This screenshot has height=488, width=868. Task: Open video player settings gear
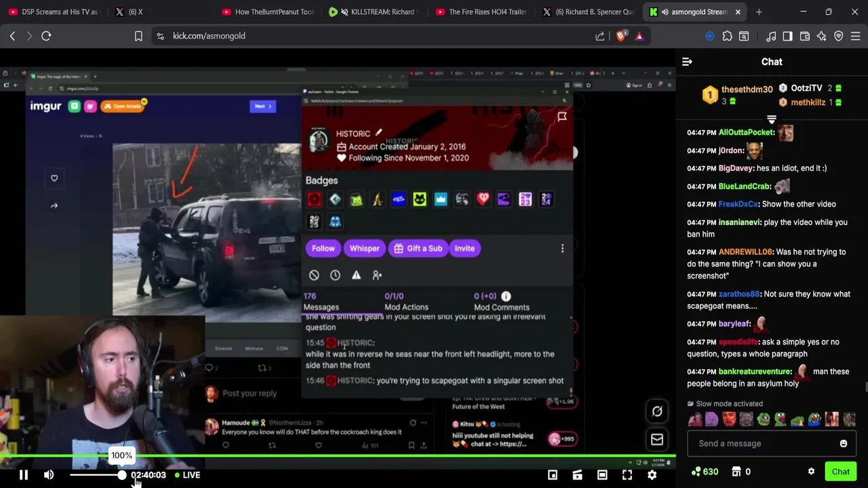click(x=652, y=475)
